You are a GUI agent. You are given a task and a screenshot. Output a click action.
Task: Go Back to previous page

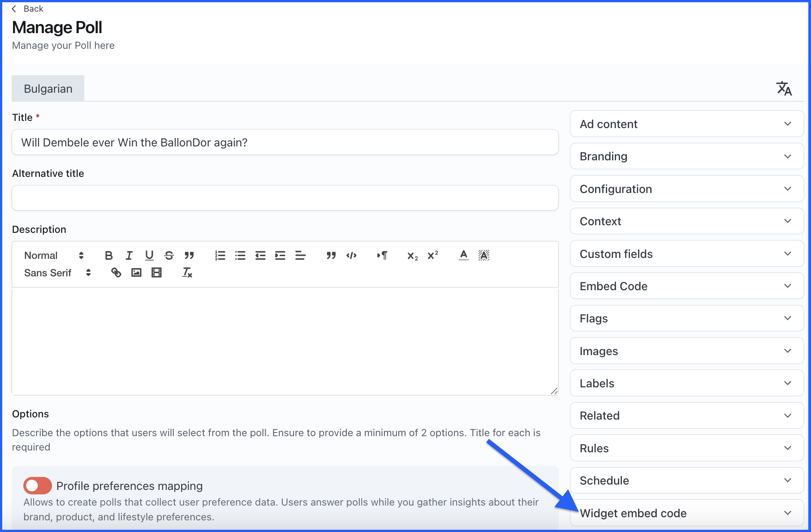point(28,9)
